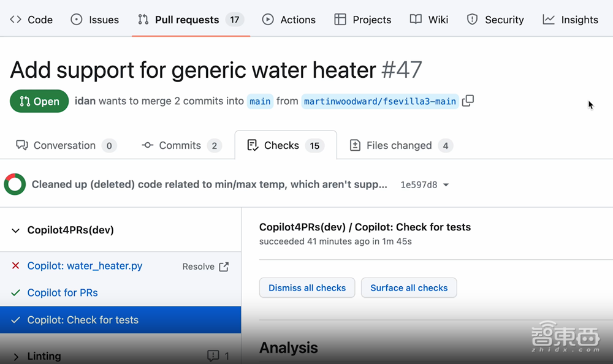Switch to the Files changed tab
The height and width of the screenshot is (364, 613).
point(400,145)
